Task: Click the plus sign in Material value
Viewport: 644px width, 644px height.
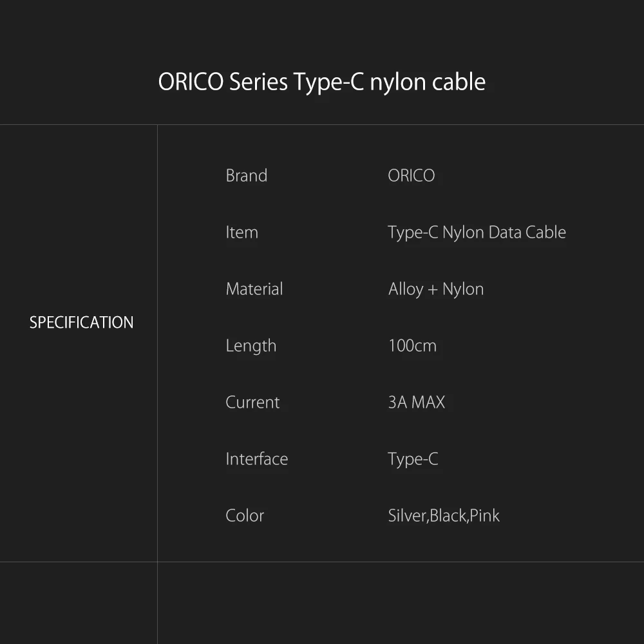Action: click(432, 290)
